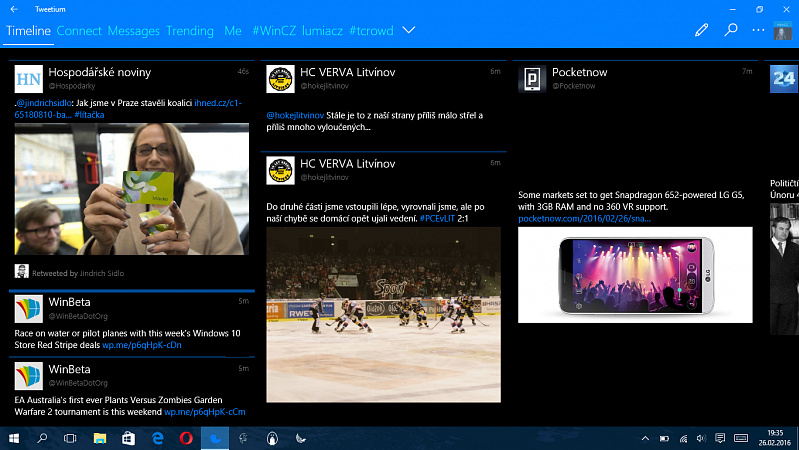Viewport: 799px width, 450px height.
Task: Click the Pocketnow account name
Action: point(579,72)
